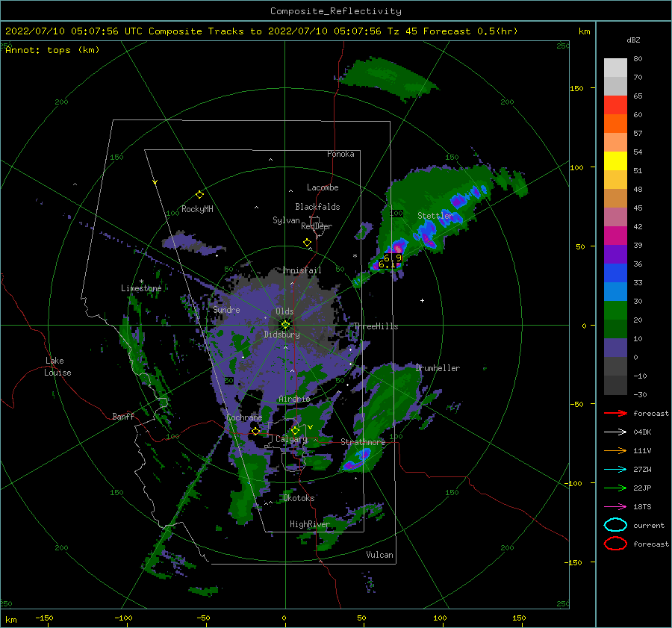This screenshot has width=672, height=628.
Task: Click the Banff label
Action: tap(123, 416)
